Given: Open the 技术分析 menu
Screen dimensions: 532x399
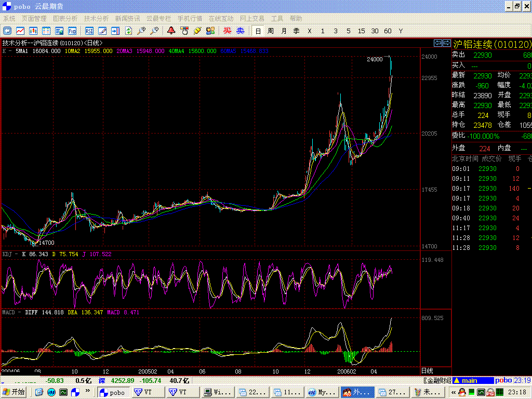Looking at the screenshot, I should 96,18.
